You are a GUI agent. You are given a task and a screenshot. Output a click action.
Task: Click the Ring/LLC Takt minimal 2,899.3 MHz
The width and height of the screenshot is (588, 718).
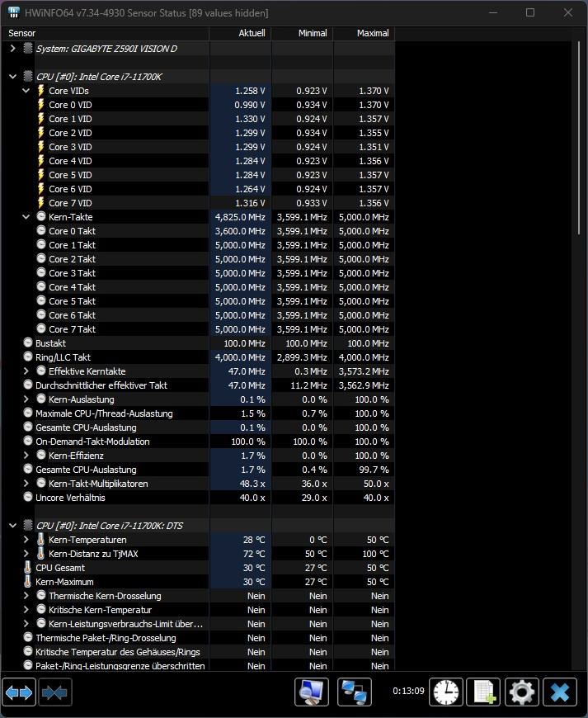tap(302, 357)
